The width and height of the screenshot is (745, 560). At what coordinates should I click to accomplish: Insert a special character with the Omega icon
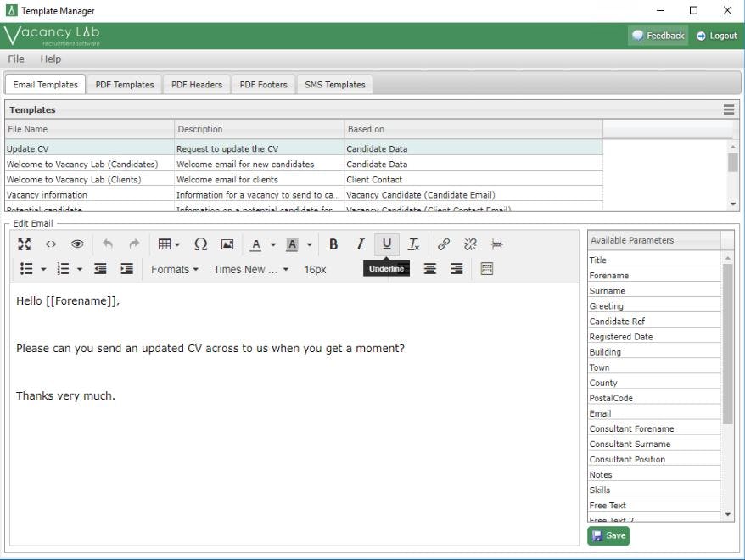click(x=200, y=244)
